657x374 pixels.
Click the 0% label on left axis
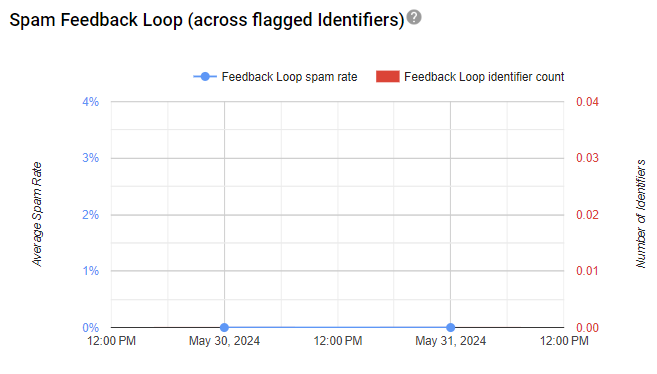click(x=91, y=328)
